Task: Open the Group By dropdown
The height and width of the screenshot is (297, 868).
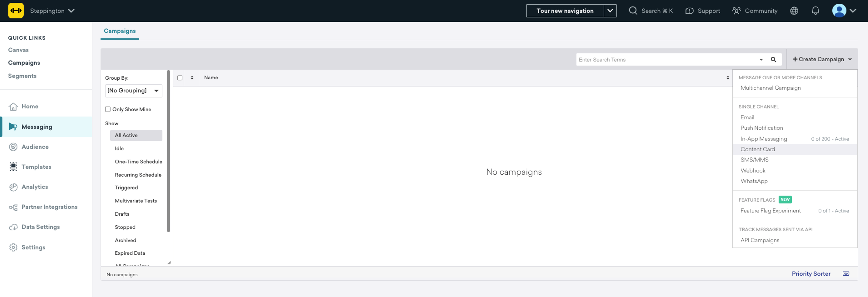Action: coord(133,91)
